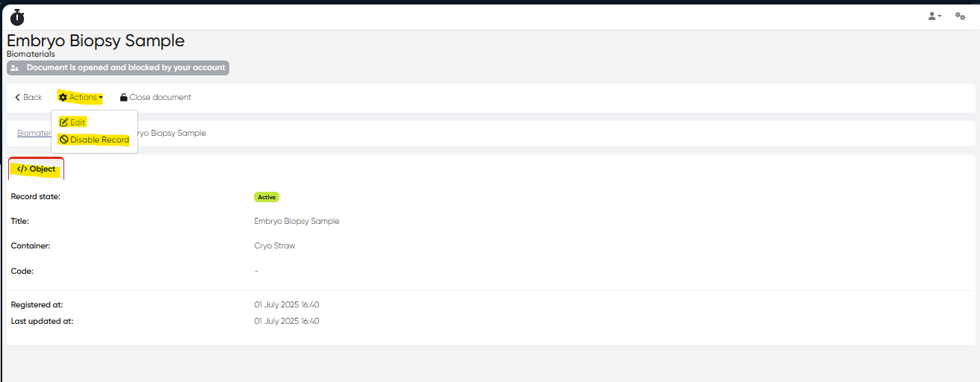Open the user account menu icon
This screenshot has height=382, width=980.
(933, 16)
